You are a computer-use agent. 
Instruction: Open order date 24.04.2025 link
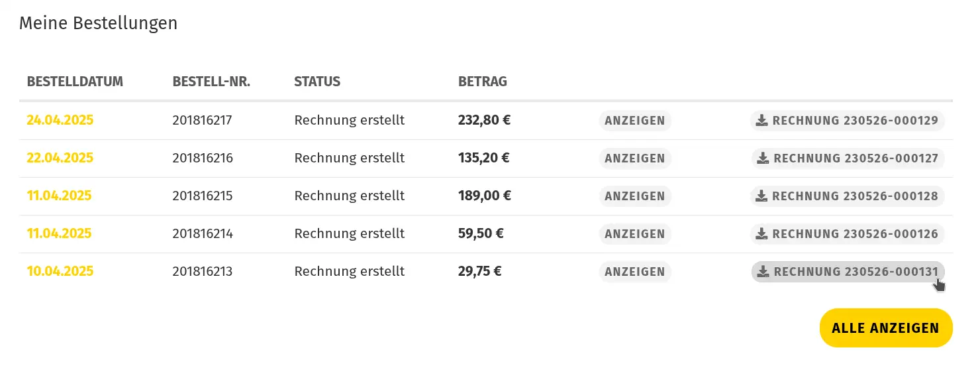pyautogui.click(x=60, y=121)
